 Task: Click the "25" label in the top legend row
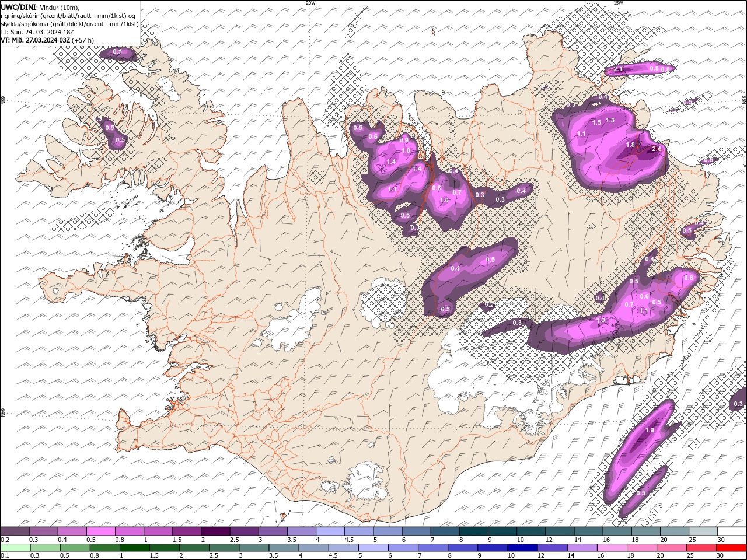tap(692, 540)
